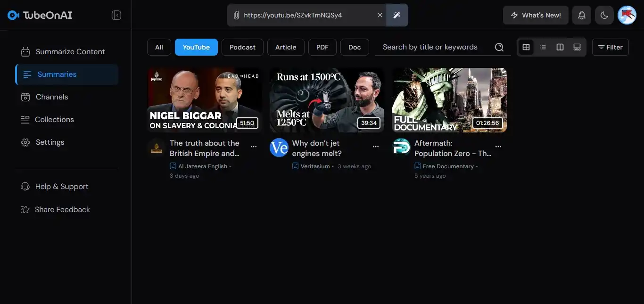The height and width of the screenshot is (304, 644).
Task: Open the Aftermath documentary thumbnail
Action: point(449,100)
